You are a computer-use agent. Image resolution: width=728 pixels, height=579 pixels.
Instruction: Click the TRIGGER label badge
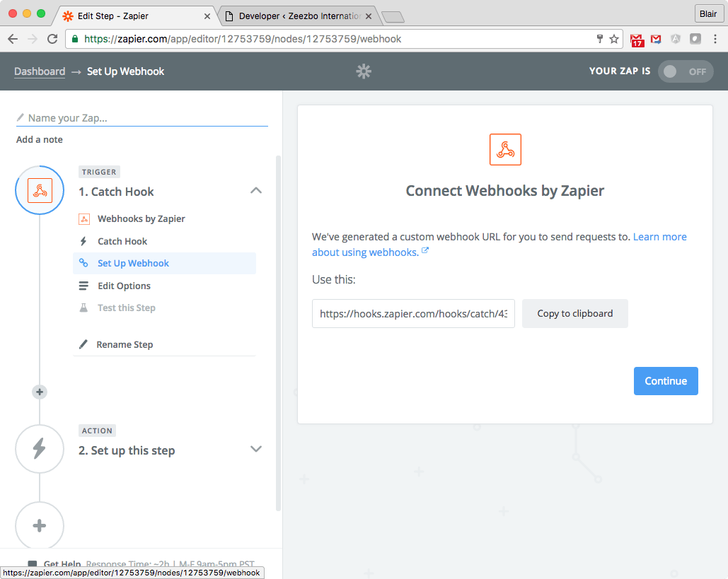99,172
